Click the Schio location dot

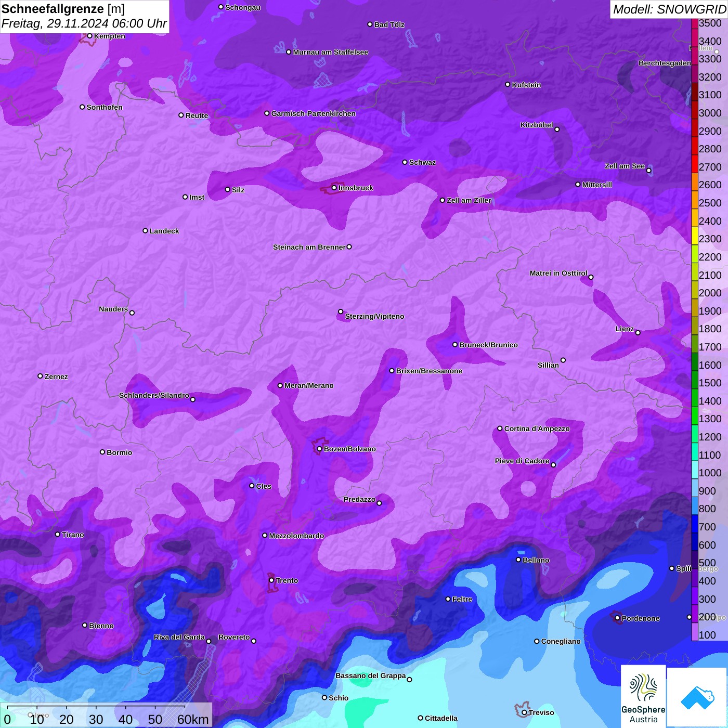[324, 698]
